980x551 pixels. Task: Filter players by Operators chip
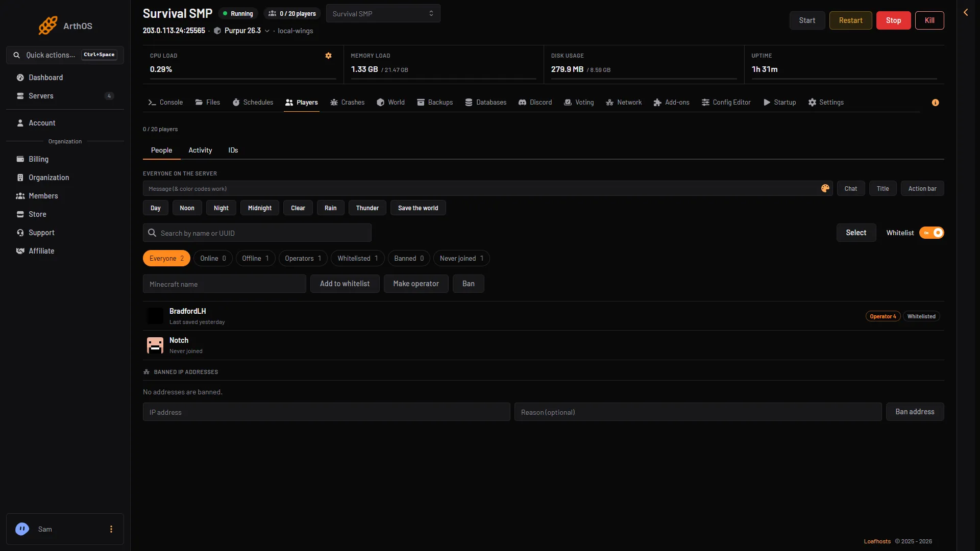point(303,258)
